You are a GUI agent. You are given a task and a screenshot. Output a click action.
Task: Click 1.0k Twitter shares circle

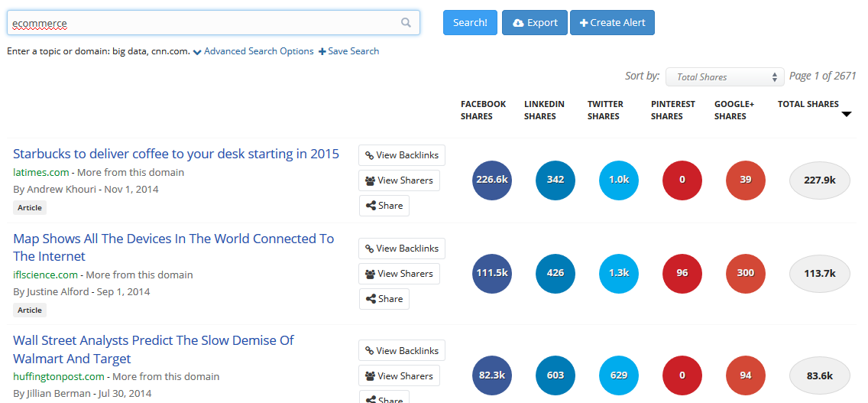tap(619, 180)
